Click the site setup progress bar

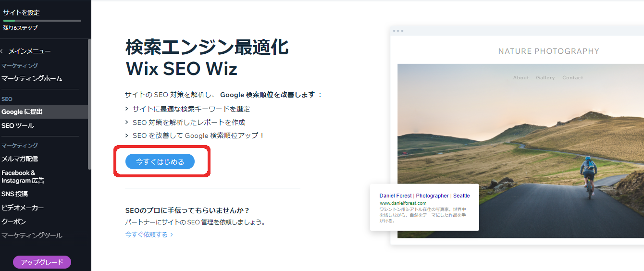(42, 21)
